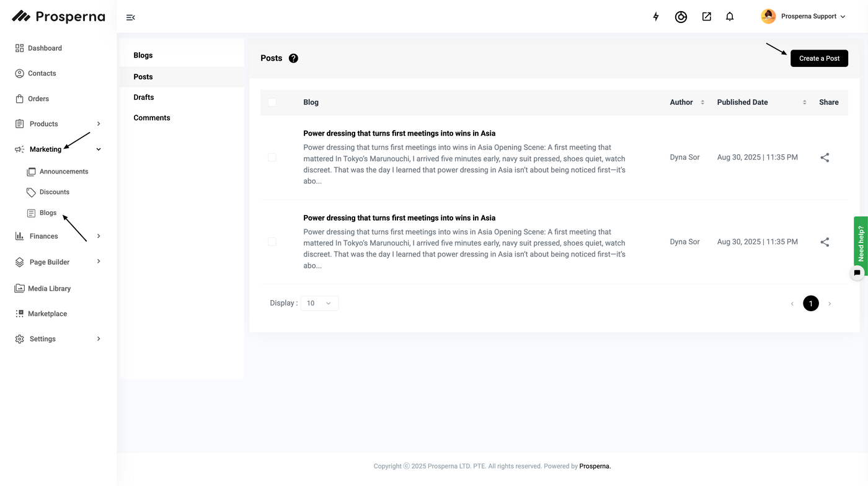Open the notifications bell
The image size is (868, 486).
tap(730, 17)
